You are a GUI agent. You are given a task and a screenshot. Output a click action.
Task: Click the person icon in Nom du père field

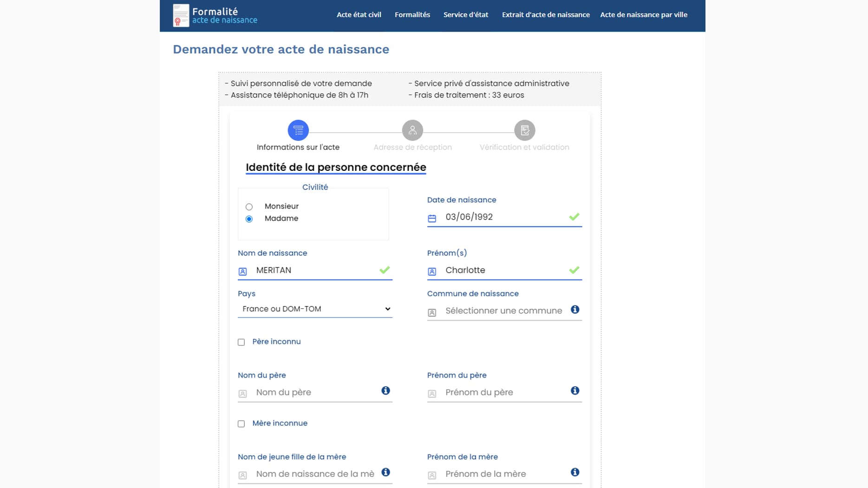[x=242, y=394]
